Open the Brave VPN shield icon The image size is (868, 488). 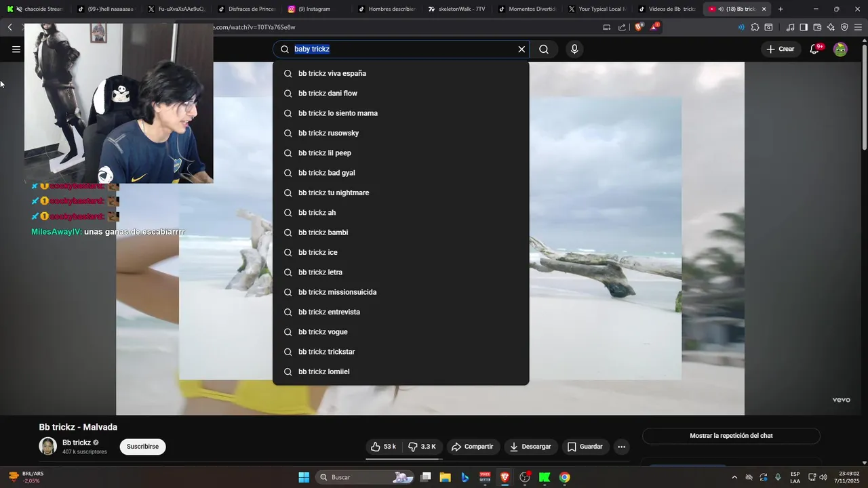coord(844,27)
